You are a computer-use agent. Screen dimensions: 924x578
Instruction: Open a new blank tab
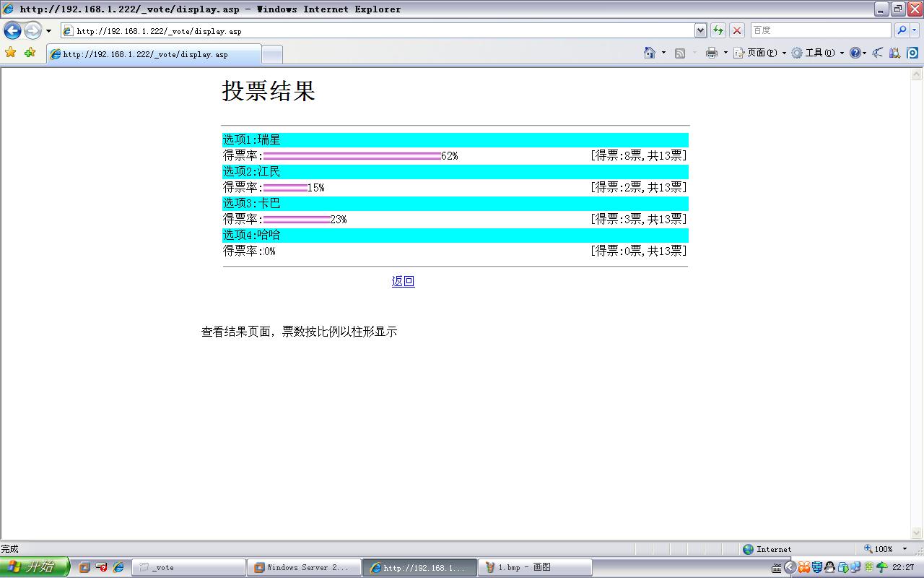pyautogui.click(x=271, y=54)
